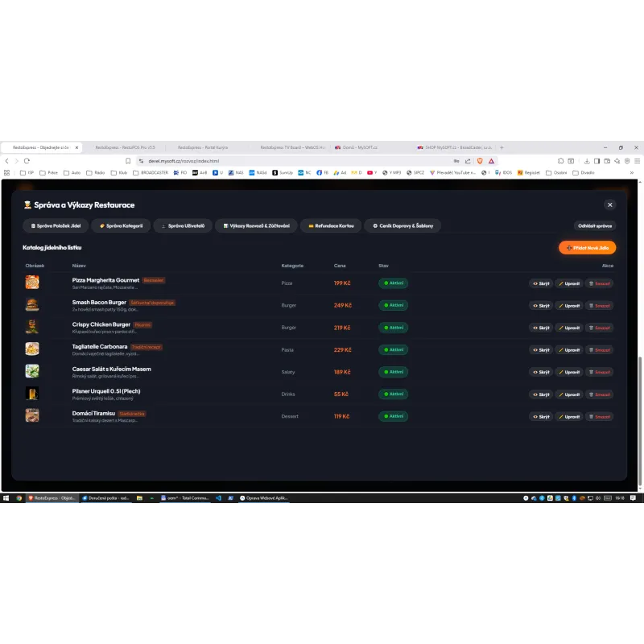Screen dimensions: 644x644
Task: Reload the page with the refresh icon
Action: click(x=27, y=161)
